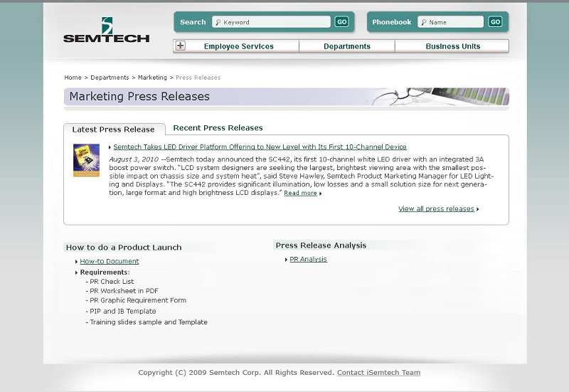Click PR Graphic Requirement Form item
The image size is (569, 392).
(138, 300)
